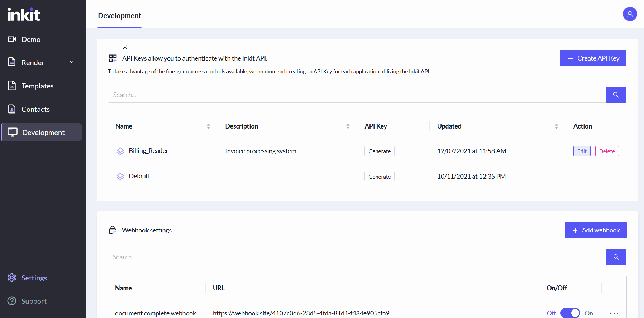Sort by Updated column arrows
This screenshot has width=644, height=318.
[556, 126]
